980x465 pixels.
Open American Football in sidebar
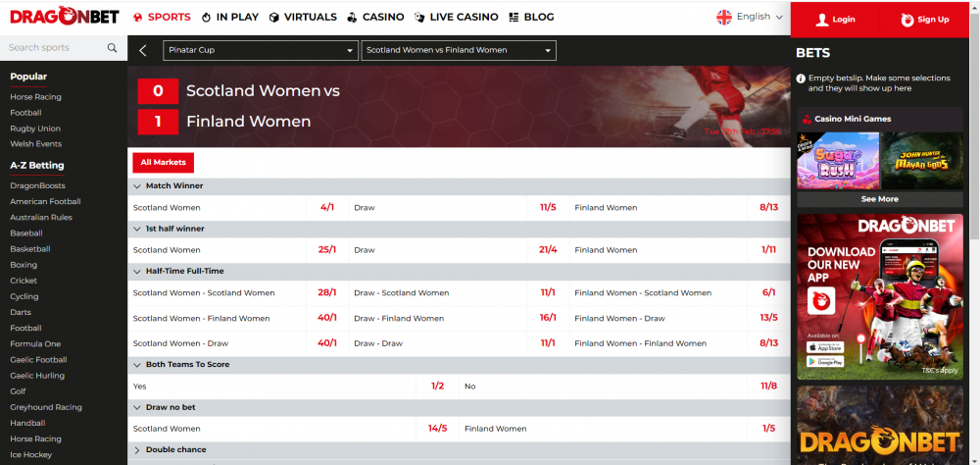tap(45, 201)
